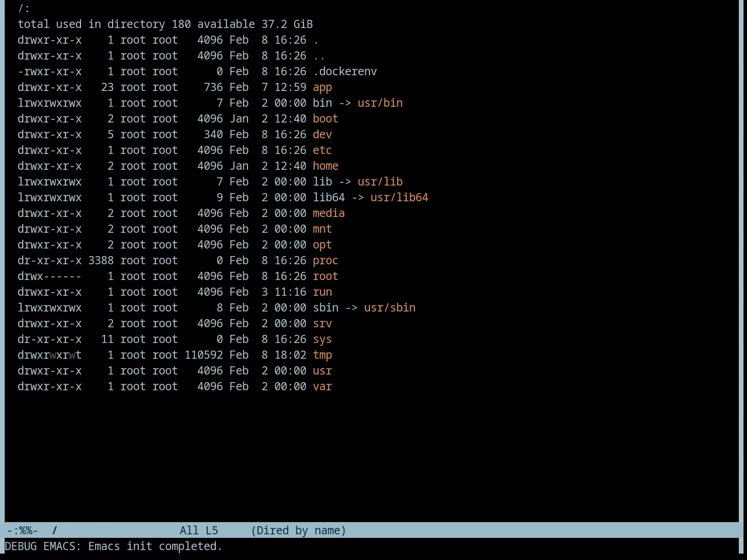Click 'All L5' position indicator in mode line
The height and width of the screenshot is (560, 747).
199,531
